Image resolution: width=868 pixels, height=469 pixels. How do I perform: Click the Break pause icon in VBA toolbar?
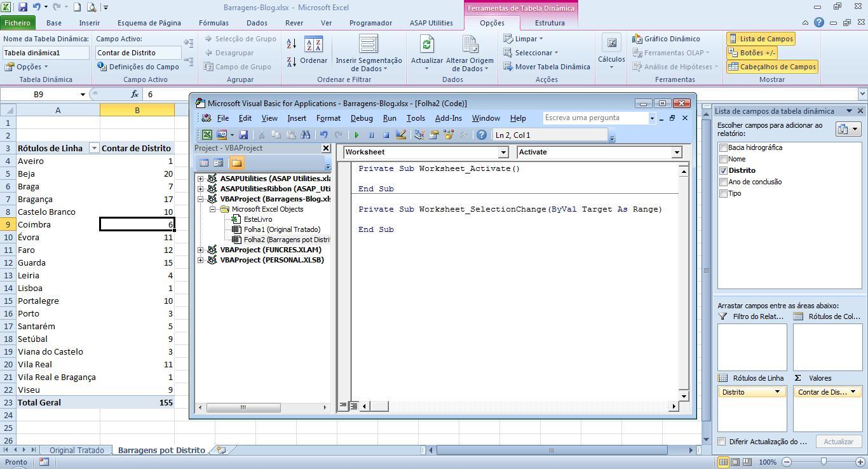[x=371, y=135]
